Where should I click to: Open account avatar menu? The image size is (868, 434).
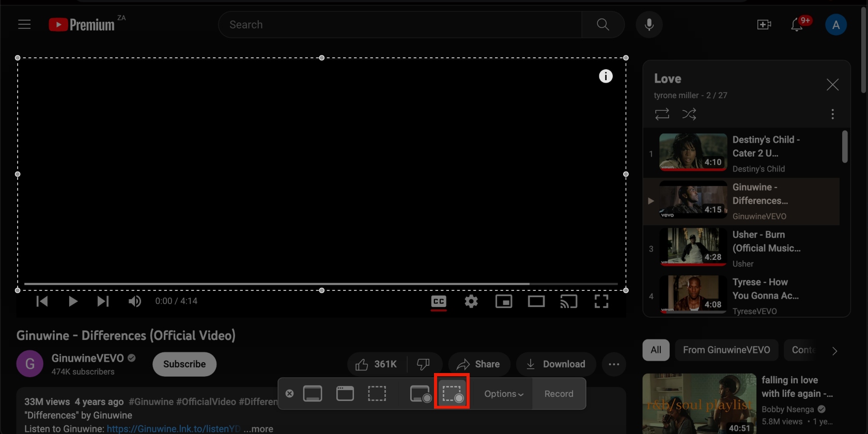836,24
